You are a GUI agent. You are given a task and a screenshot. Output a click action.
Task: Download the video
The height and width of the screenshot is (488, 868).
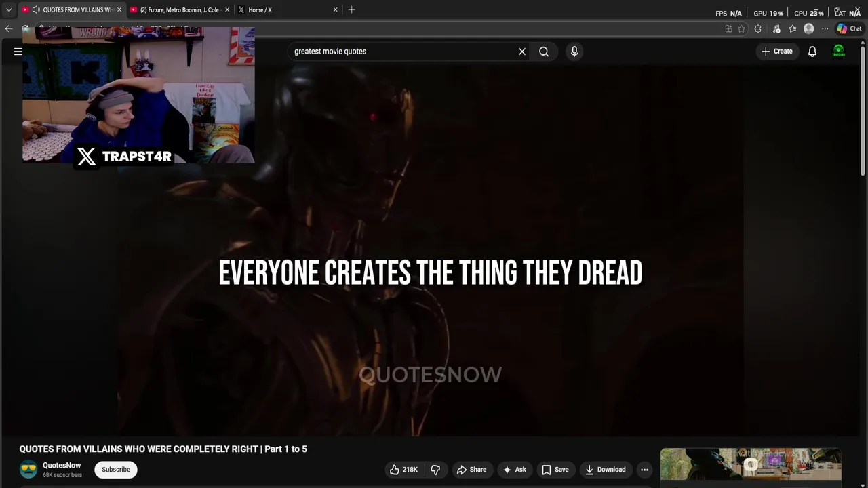tap(605, 470)
